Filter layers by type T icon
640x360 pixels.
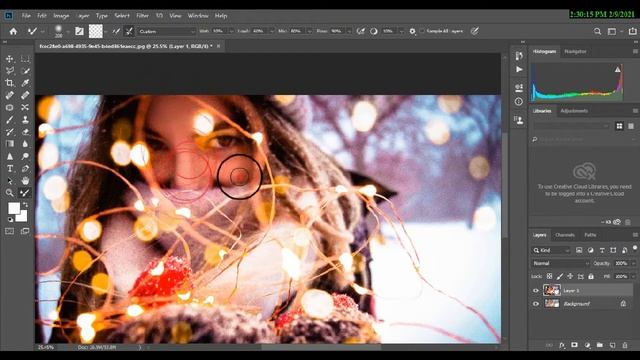coord(602,250)
